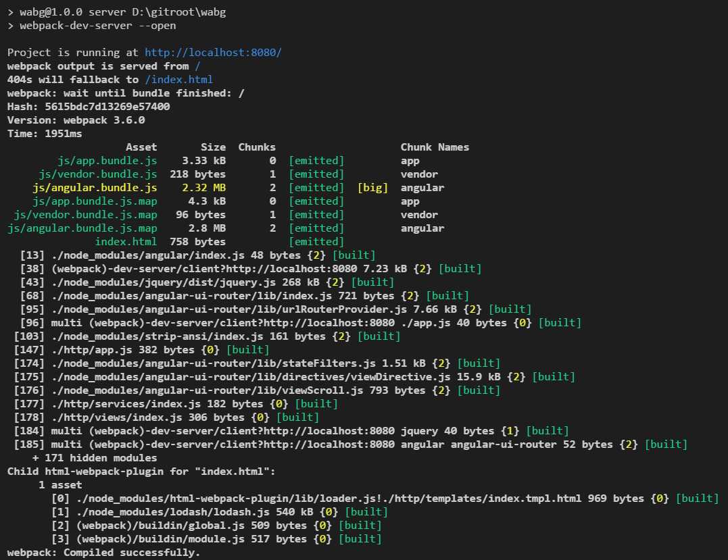Click module [174] stateFilters.js path
This screenshot has height=560, width=728.
[214, 363]
